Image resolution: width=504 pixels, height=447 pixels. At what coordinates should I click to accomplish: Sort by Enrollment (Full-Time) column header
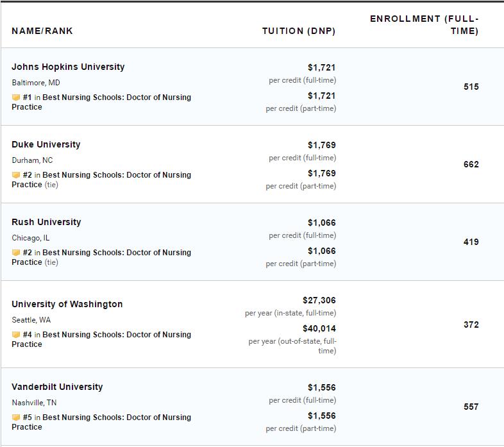tap(424, 25)
